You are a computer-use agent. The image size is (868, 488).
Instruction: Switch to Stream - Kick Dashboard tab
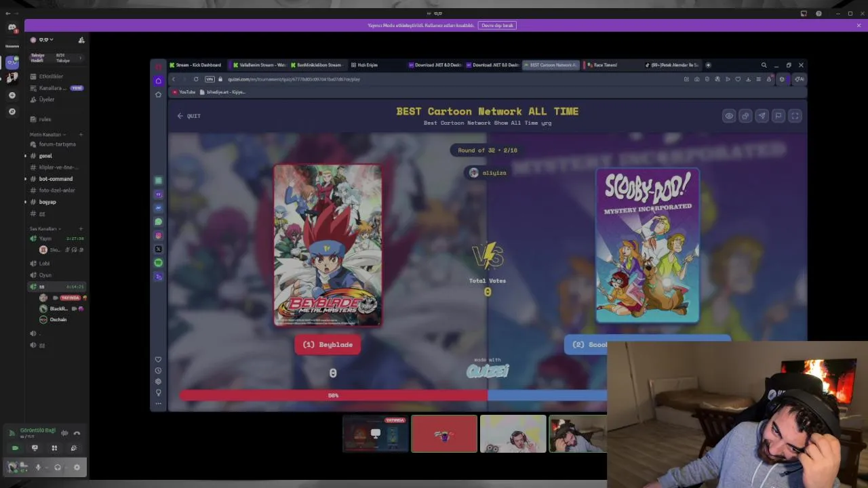pyautogui.click(x=195, y=65)
